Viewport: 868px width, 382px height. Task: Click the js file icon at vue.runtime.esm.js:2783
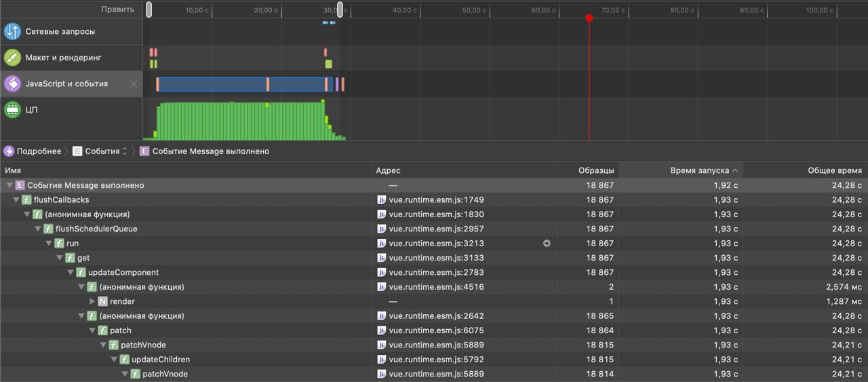pos(382,273)
